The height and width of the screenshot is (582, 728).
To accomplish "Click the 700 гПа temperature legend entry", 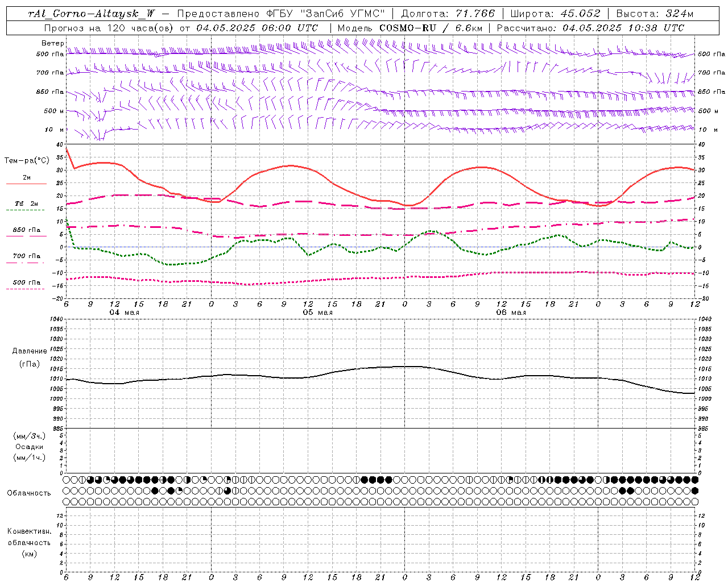I will [x=26, y=256].
